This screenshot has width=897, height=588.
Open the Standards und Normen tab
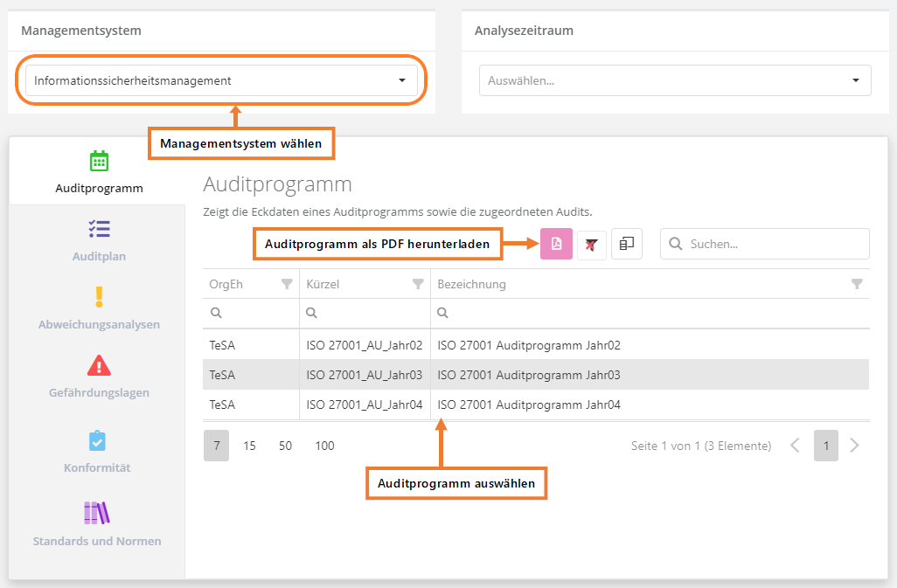(97, 524)
